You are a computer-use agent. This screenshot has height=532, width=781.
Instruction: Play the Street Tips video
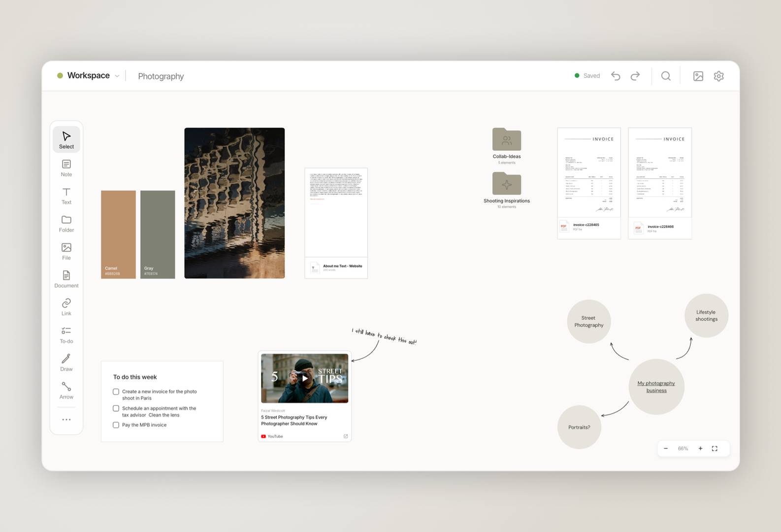305,378
